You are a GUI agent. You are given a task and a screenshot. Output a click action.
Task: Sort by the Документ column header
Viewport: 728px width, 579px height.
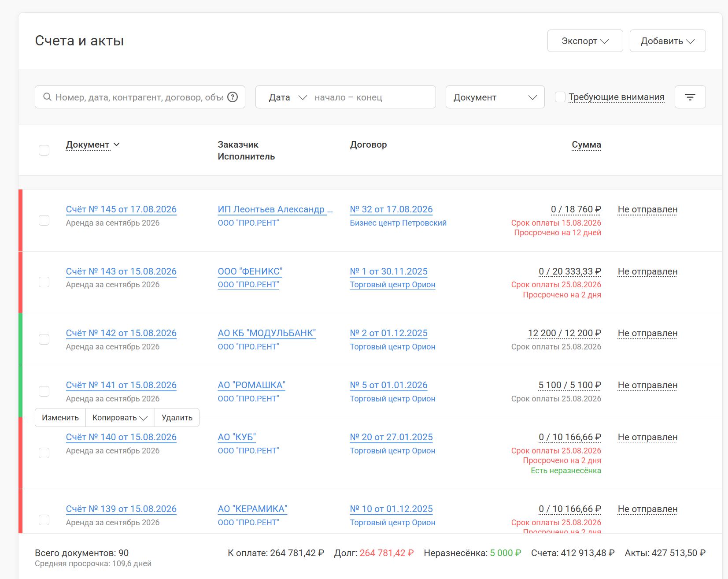[x=88, y=145]
